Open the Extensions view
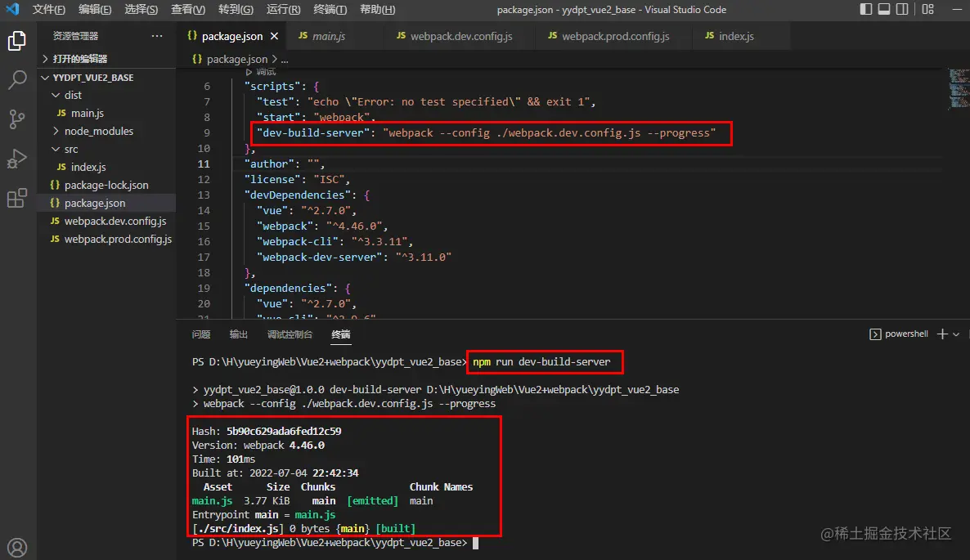Viewport: 970px width, 560px height. click(16, 199)
